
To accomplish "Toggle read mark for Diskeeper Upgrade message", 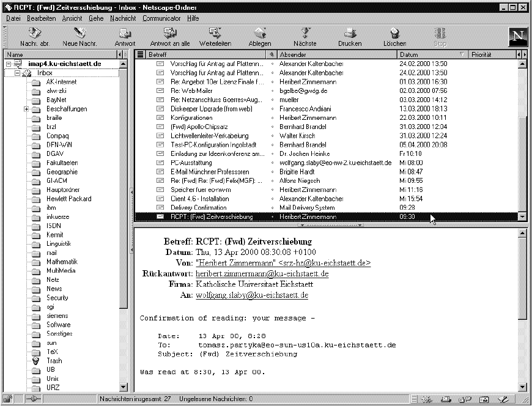I will tap(272, 109).
